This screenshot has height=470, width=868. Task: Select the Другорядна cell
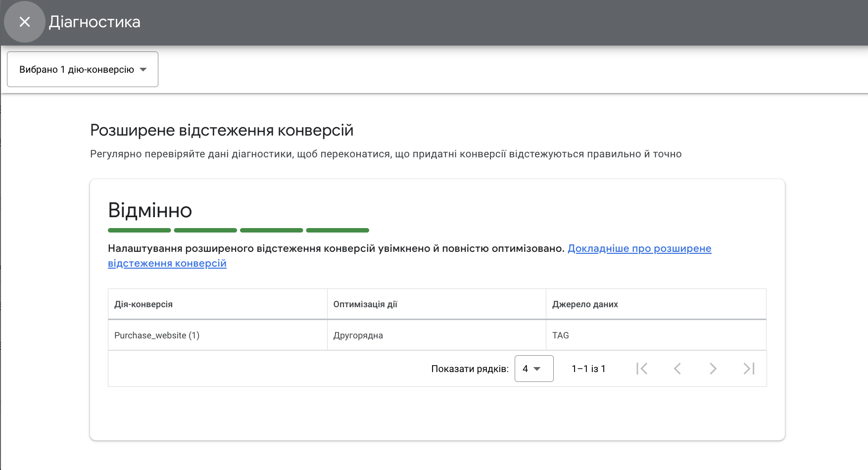click(x=436, y=335)
